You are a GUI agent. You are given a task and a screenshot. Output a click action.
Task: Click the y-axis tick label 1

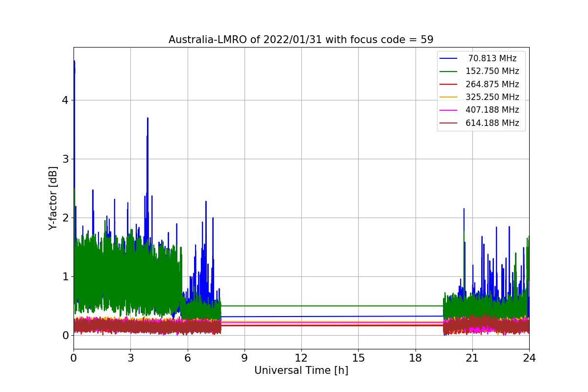click(65, 276)
